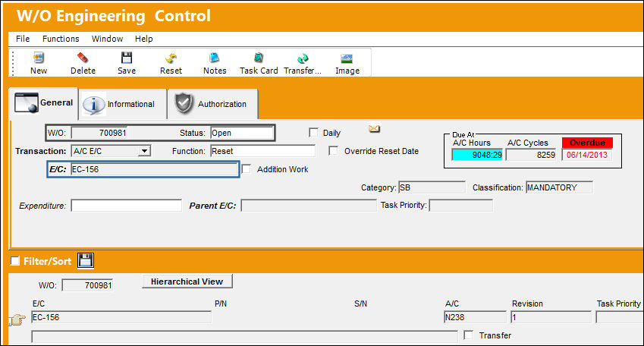Click the E/C column header in list
Viewport: 644px width, 346px height.
(39, 304)
